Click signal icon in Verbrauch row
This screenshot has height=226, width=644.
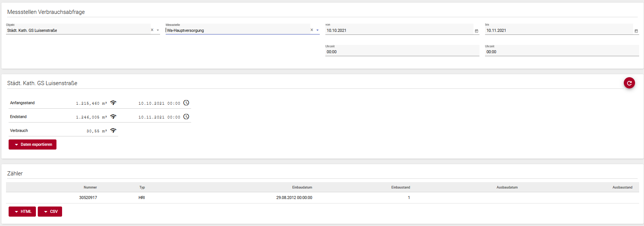[113, 130]
